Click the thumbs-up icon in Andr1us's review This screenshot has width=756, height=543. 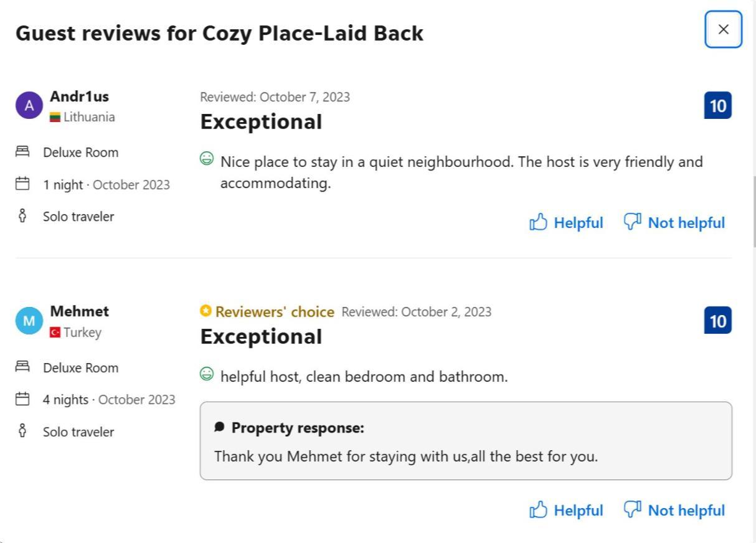click(538, 222)
